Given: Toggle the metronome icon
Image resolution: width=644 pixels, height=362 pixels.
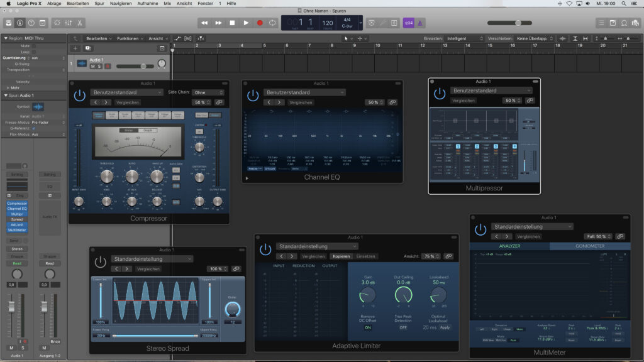Looking at the screenshot, I should coord(419,23).
